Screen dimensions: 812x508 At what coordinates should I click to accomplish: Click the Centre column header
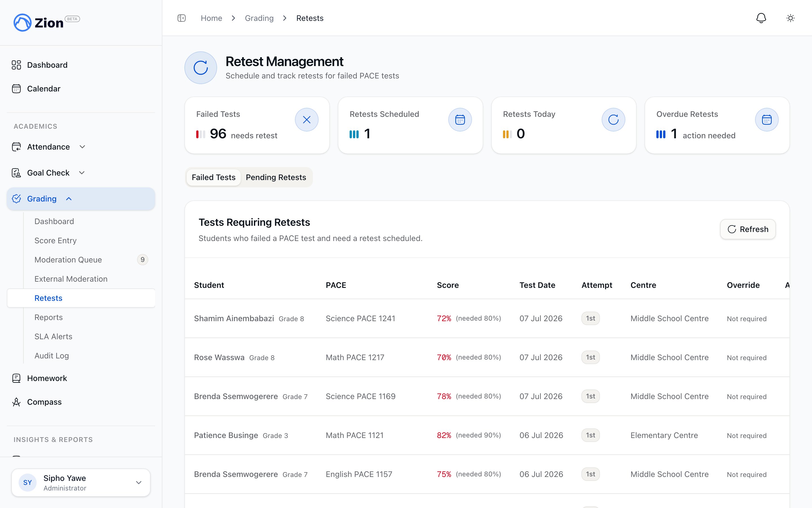coord(643,285)
